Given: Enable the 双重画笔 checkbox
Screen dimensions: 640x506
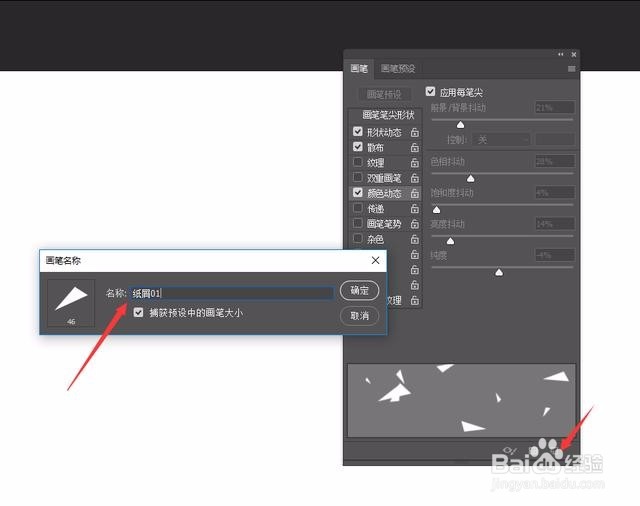Looking at the screenshot, I should [358, 177].
